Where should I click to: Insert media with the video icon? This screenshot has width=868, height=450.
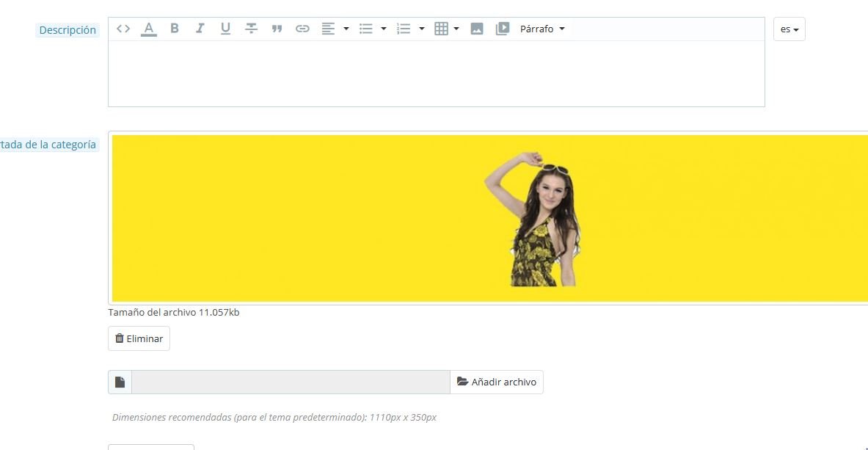click(x=502, y=29)
